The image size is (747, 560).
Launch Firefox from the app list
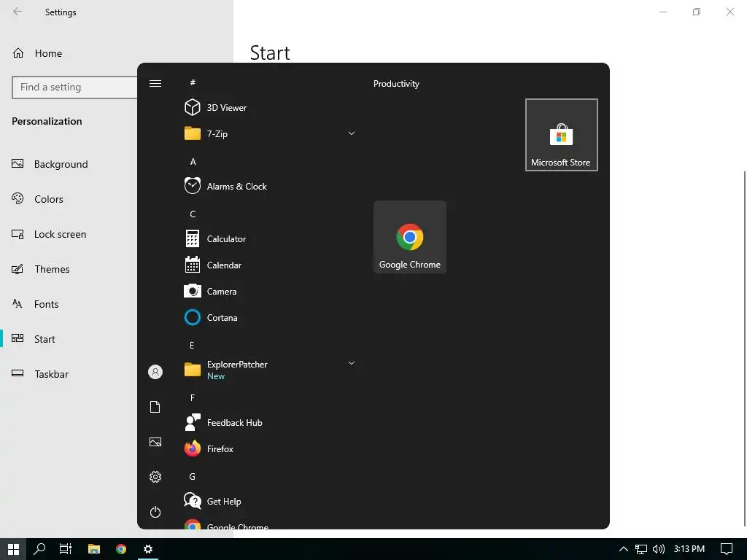click(270, 448)
